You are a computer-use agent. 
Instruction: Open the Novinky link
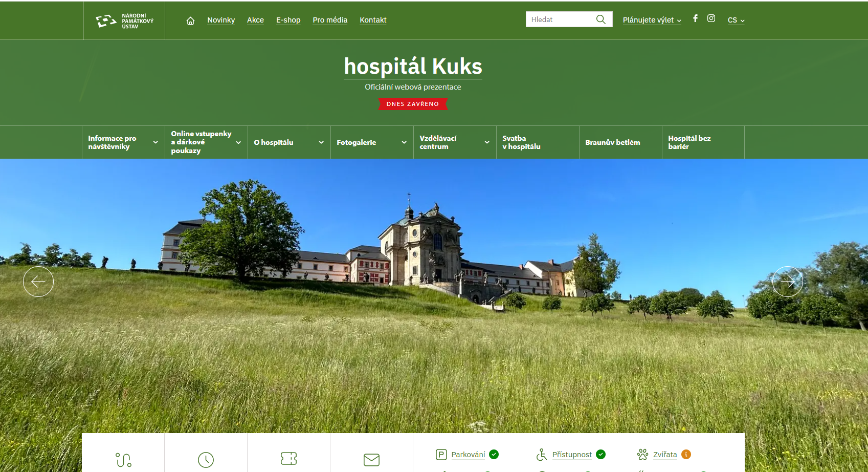(221, 20)
